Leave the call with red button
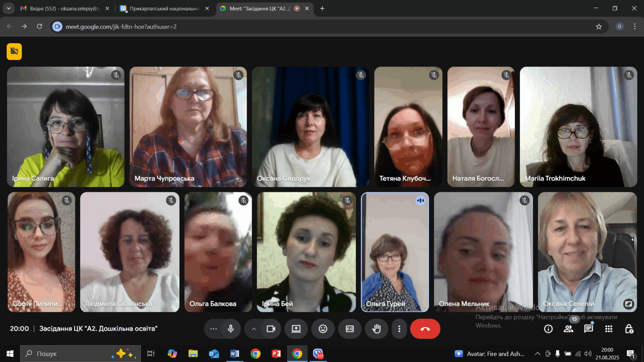This screenshot has width=644, height=362. [425, 329]
